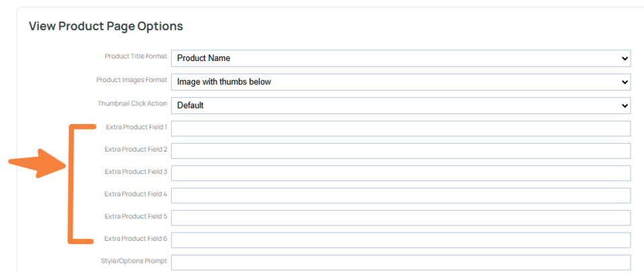Image resolution: width=644 pixels, height=273 pixels.
Task: Click the "Extra Product Field 4" label text
Action: coord(136,194)
